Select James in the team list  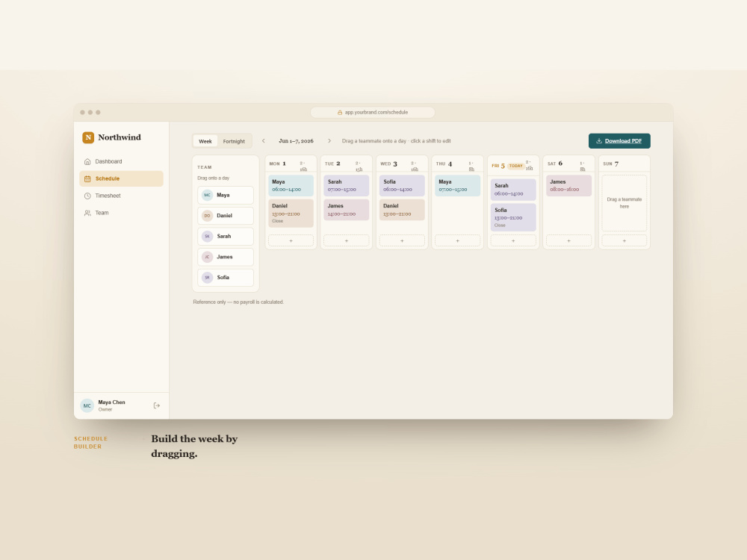[226, 257]
